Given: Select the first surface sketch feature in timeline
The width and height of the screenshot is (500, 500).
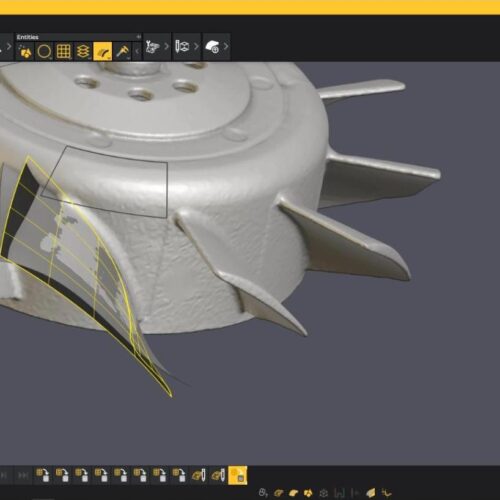Looking at the screenshot, I should [x=199, y=475].
